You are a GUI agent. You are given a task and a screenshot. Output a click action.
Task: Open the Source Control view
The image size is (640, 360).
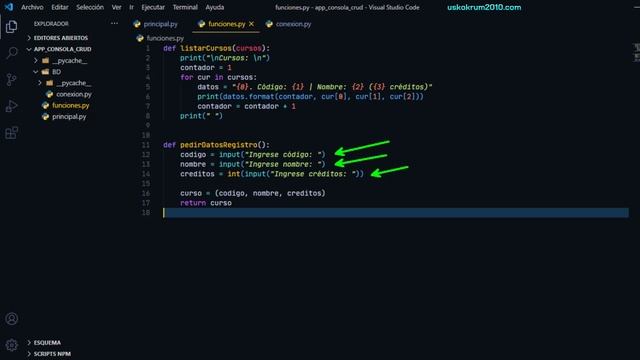(x=11, y=79)
